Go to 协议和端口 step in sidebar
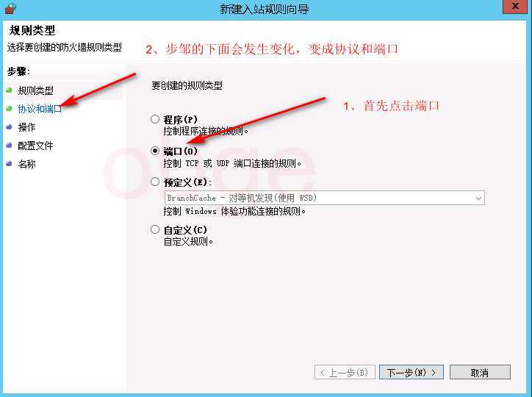532x397 pixels. coord(40,109)
